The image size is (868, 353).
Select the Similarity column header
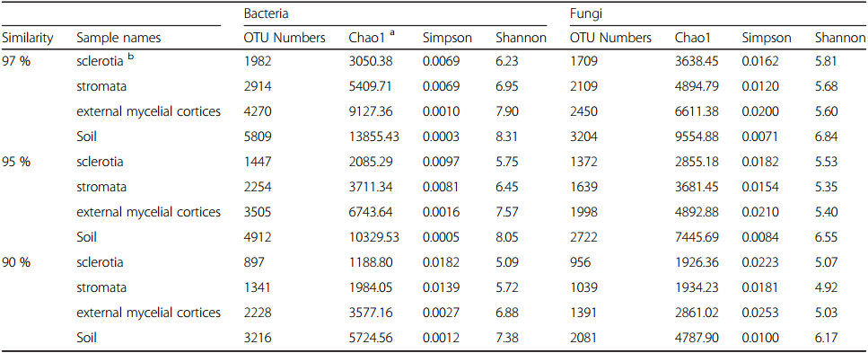pyautogui.click(x=28, y=39)
